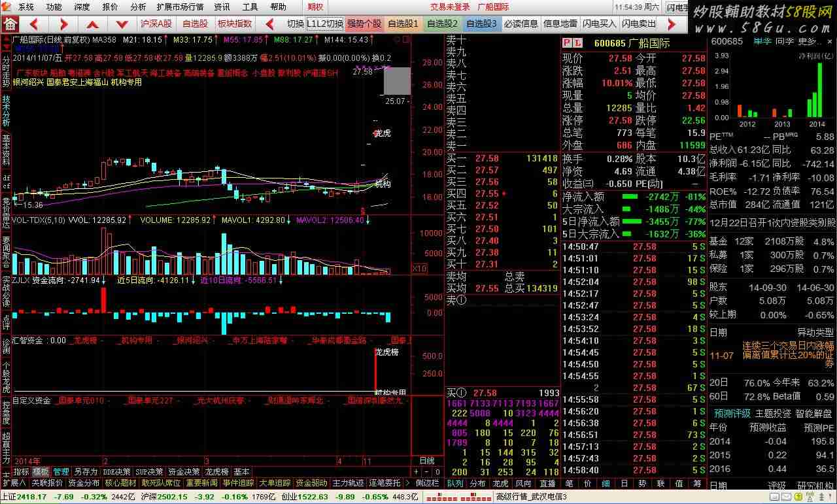Toggle L1L2切换 in toolbar
Viewport: 837px width, 504px height.
pyautogui.click(x=325, y=24)
